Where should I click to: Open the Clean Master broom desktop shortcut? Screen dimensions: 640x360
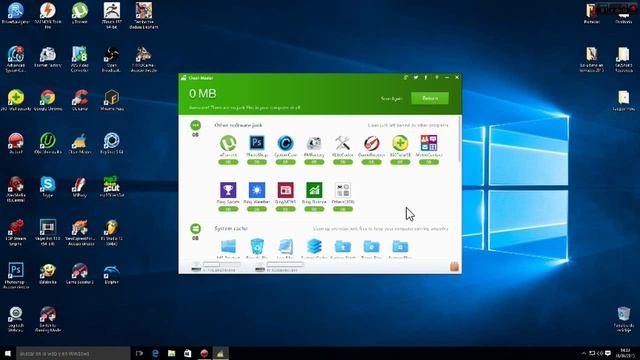coord(80,141)
